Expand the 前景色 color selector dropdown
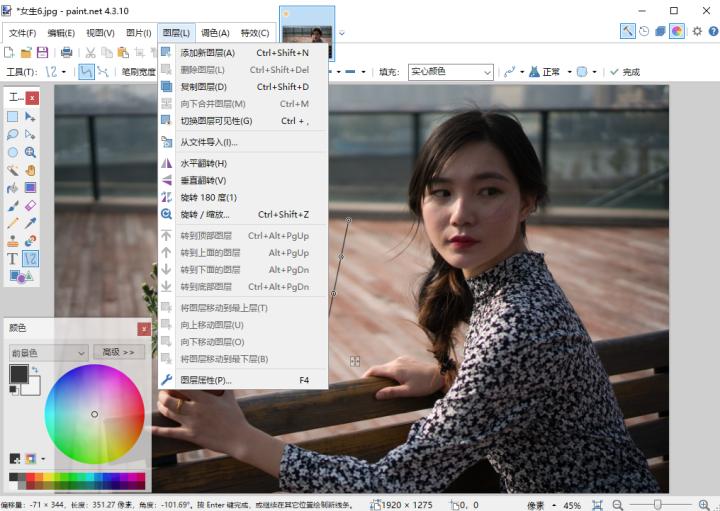This screenshot has height=511, width=720. click(x=48, y=352)
